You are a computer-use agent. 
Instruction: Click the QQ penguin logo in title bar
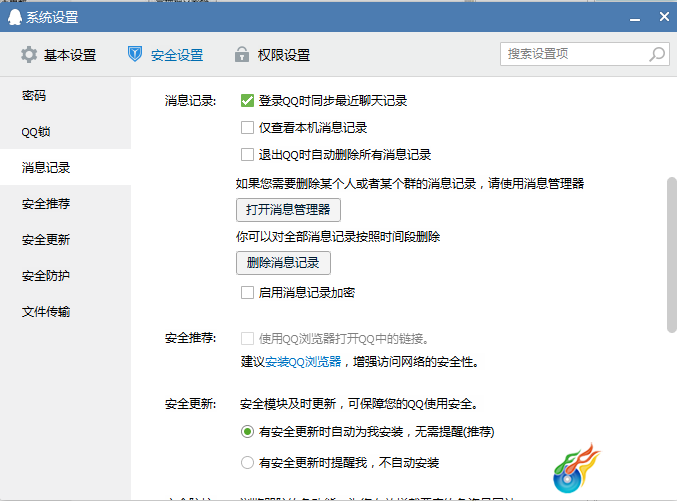tap(15, 17)
